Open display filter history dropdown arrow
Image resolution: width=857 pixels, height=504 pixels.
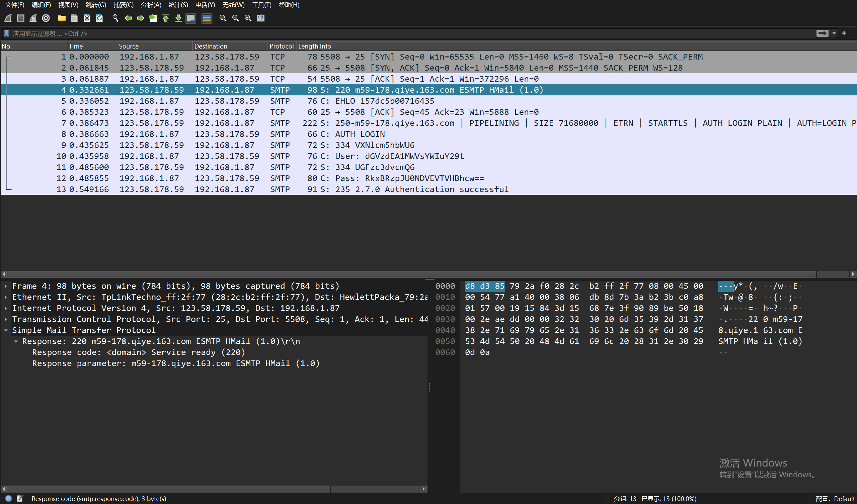pos(834,33)
